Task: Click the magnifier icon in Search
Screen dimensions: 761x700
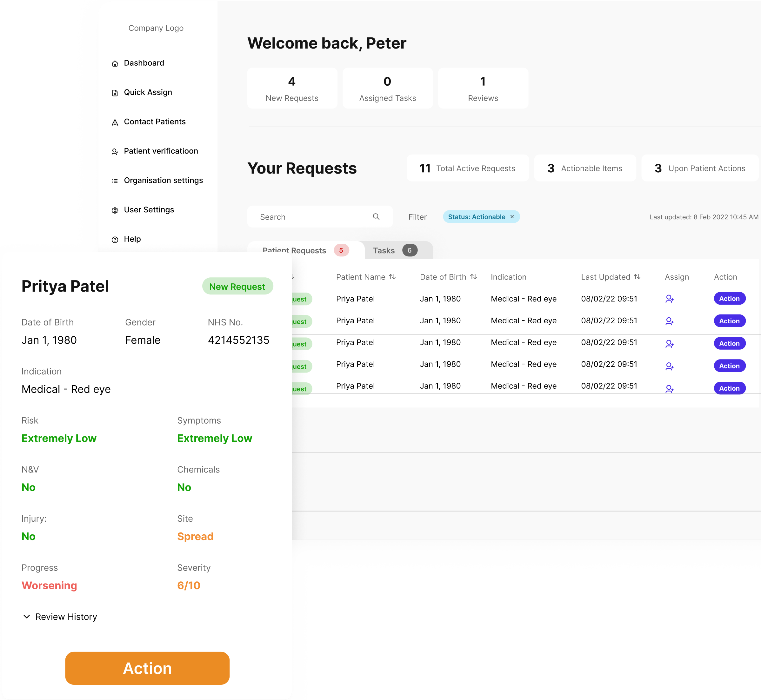Action: [x=376, y=216]
